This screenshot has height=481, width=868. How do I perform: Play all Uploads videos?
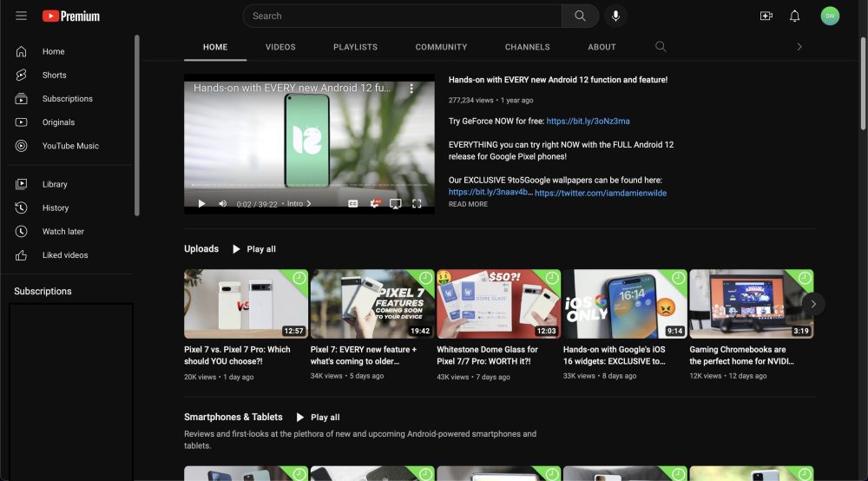pyautogui.click(x=253, y=249)
